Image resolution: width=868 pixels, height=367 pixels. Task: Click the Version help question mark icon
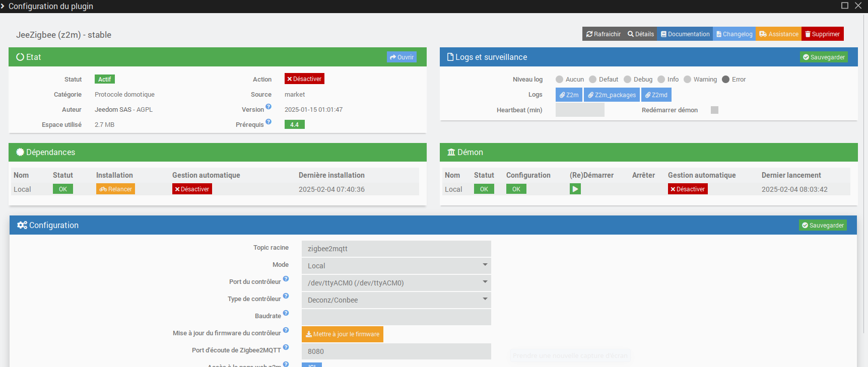269,107
